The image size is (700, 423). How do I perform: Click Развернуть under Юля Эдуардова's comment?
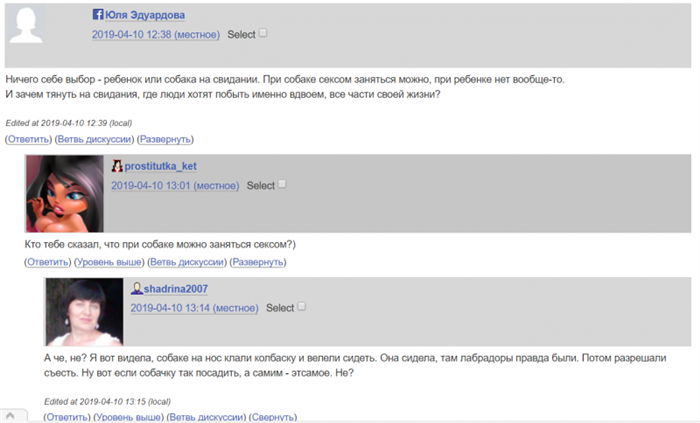tap(165, 139)
